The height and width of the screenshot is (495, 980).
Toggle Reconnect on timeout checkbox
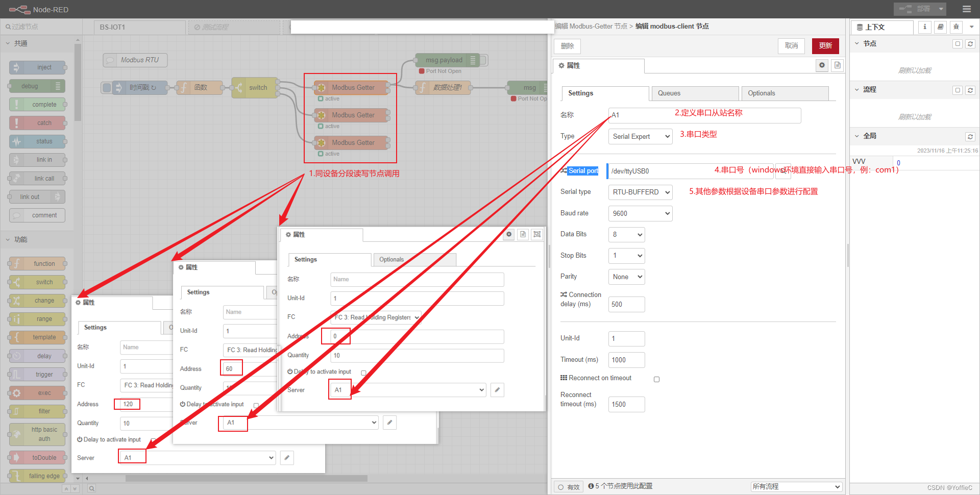(656, 379)
